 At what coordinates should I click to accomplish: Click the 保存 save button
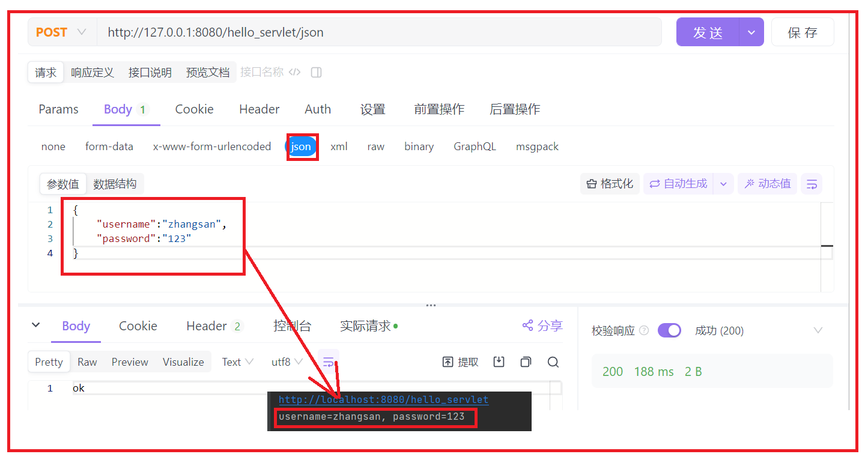click(803, 32)
